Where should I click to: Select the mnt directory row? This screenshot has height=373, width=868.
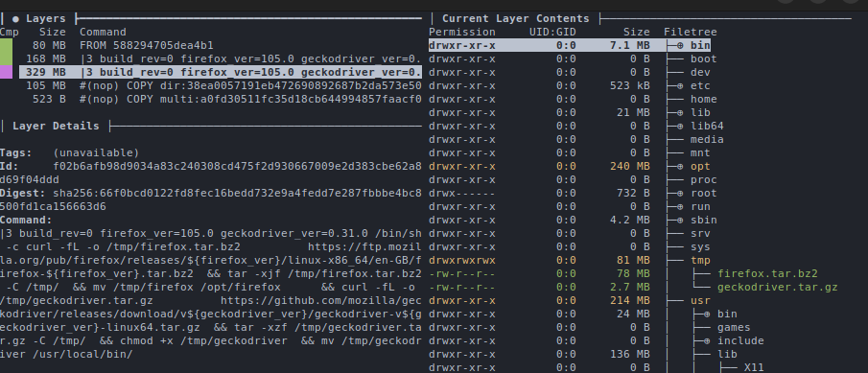click(569, 152)
